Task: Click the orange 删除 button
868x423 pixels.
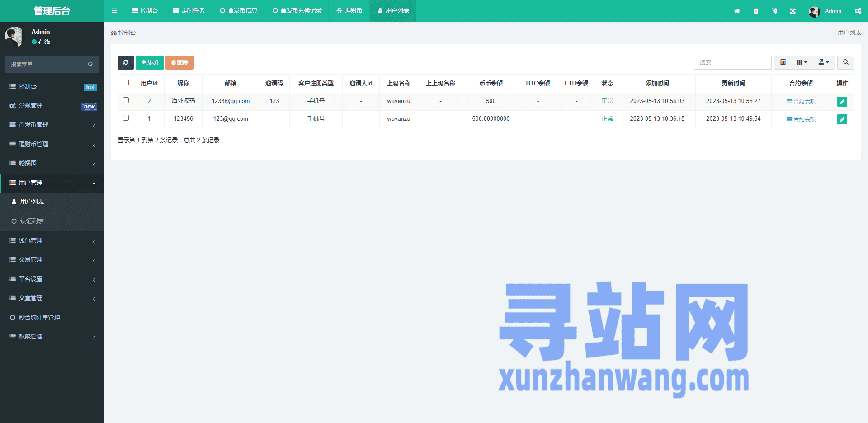Action: coord(179,62)
